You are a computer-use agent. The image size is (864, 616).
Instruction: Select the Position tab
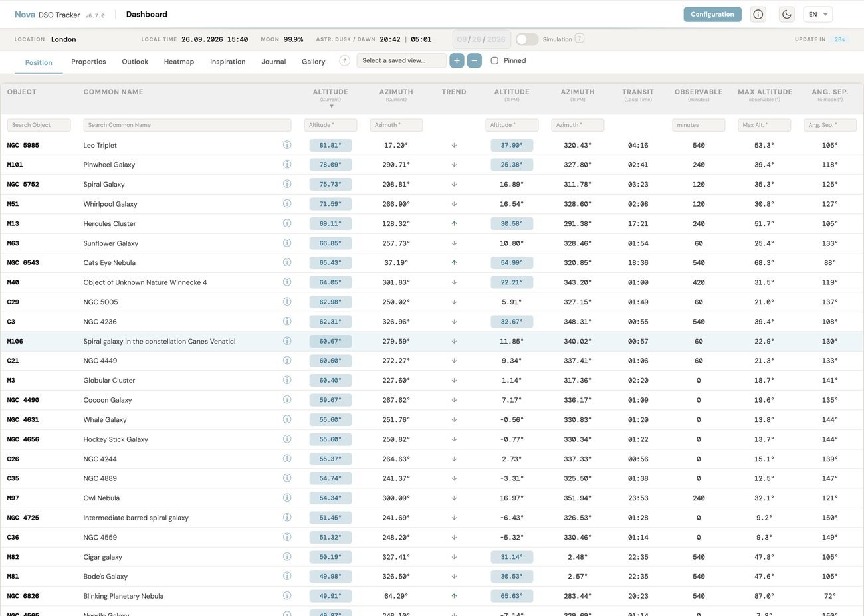tap(39, 62)
